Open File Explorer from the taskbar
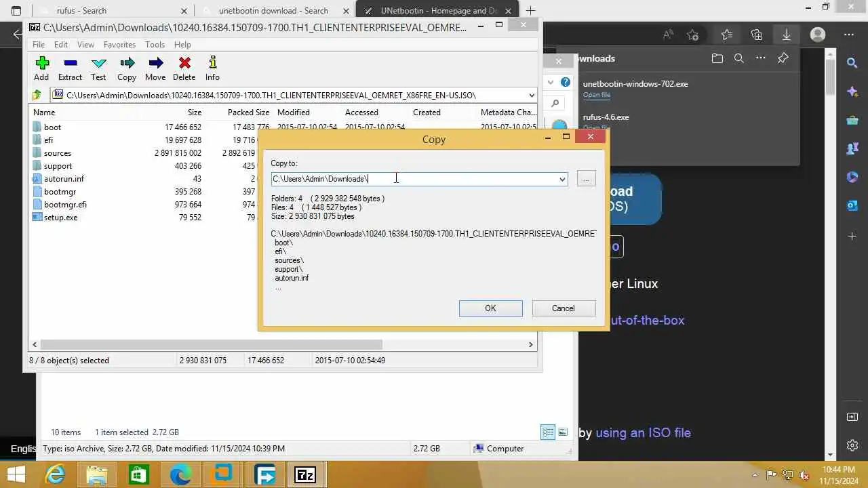The height and width of the screenshot is (488, 868). [x=96, y=475]
